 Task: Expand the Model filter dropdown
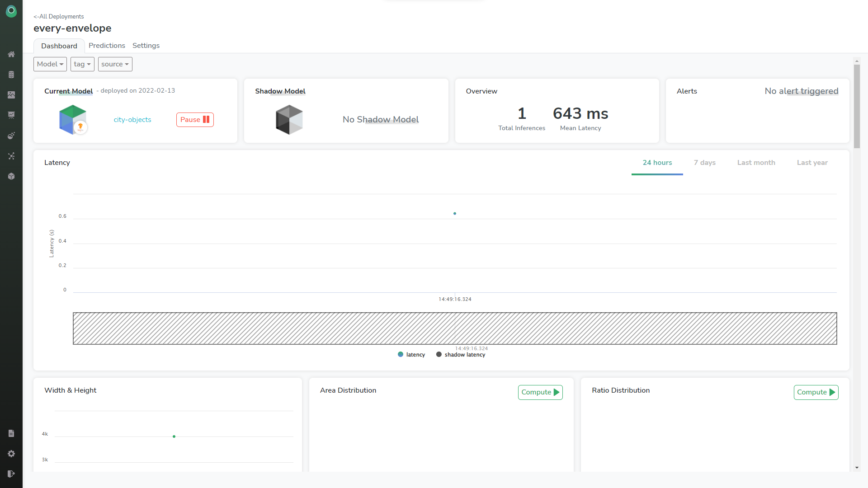[x=50, y=64]
